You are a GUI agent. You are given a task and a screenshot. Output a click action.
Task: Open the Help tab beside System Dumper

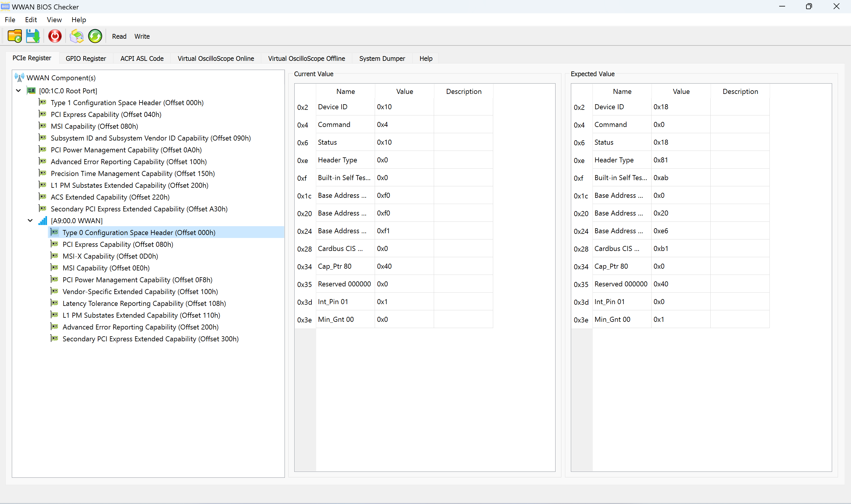click(426, 58)
